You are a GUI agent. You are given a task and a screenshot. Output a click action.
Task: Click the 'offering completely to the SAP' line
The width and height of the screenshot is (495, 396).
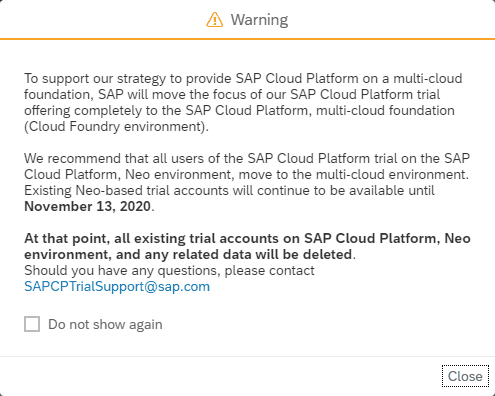(239, 110)
